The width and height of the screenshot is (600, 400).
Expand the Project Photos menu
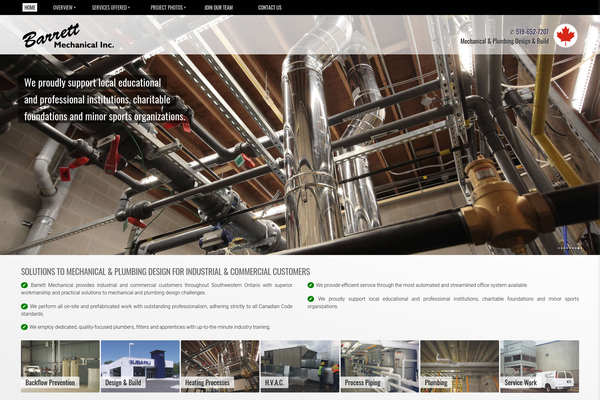pyautogui.click(x=169, y=7)
